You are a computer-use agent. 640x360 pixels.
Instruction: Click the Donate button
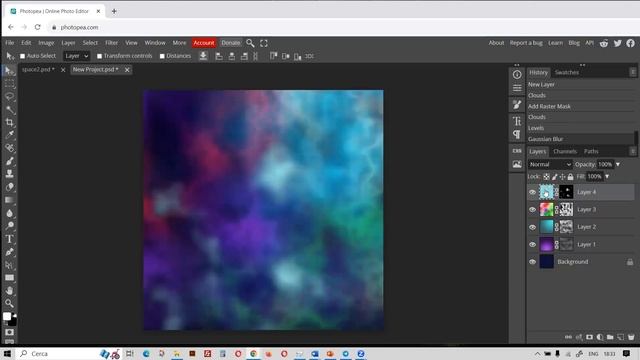pos(231,43)
